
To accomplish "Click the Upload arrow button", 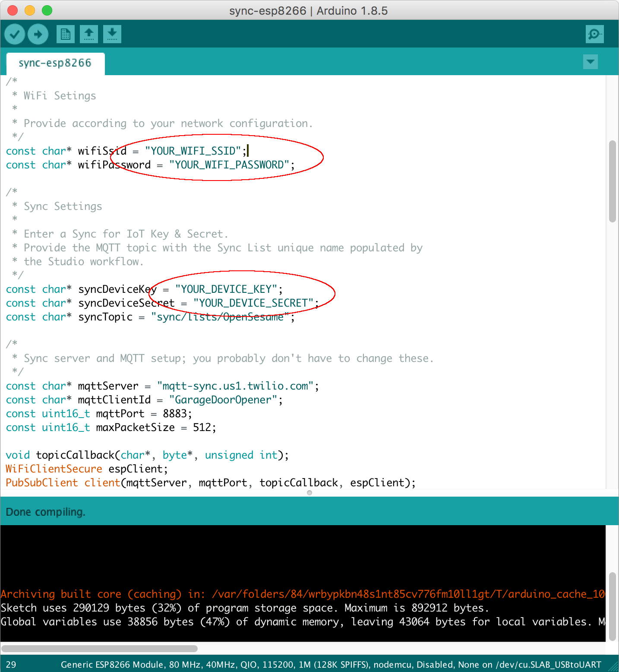I will point(38,34).
